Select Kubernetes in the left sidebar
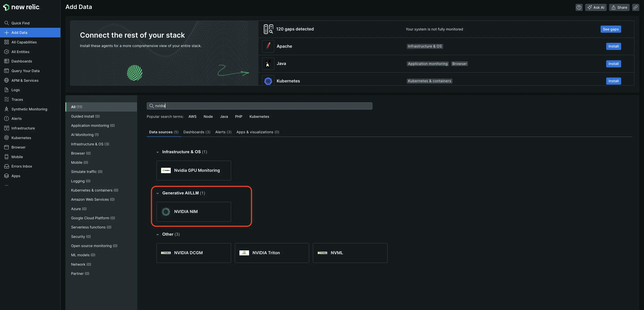 pos(21,138)
